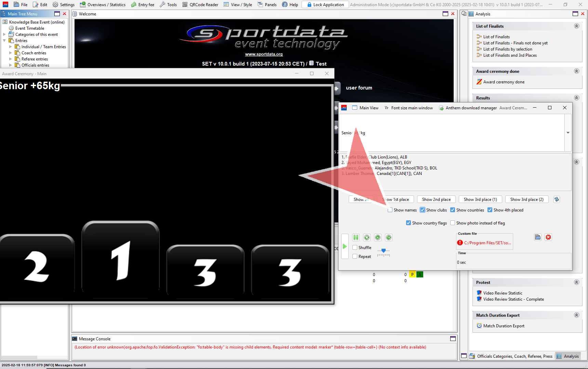The width and height of the screenshot is (588, 369).
Task: Remove the custom file with red X icon
Action: coord(548,237)
